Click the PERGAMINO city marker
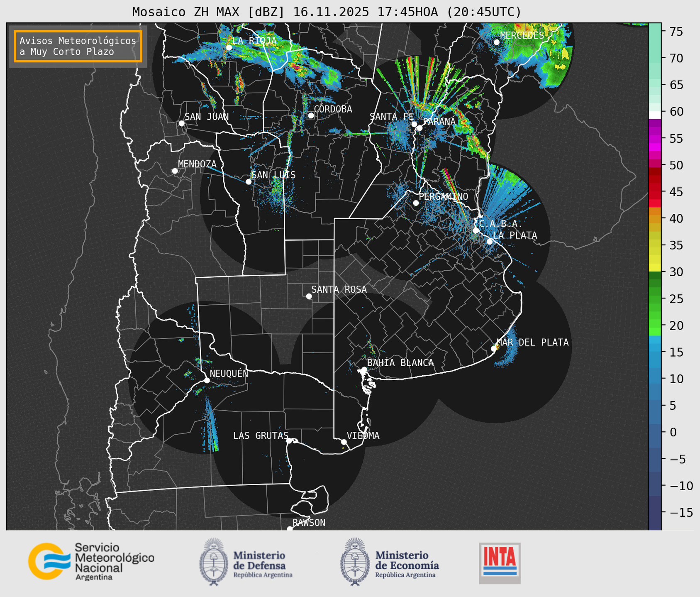 416,203
